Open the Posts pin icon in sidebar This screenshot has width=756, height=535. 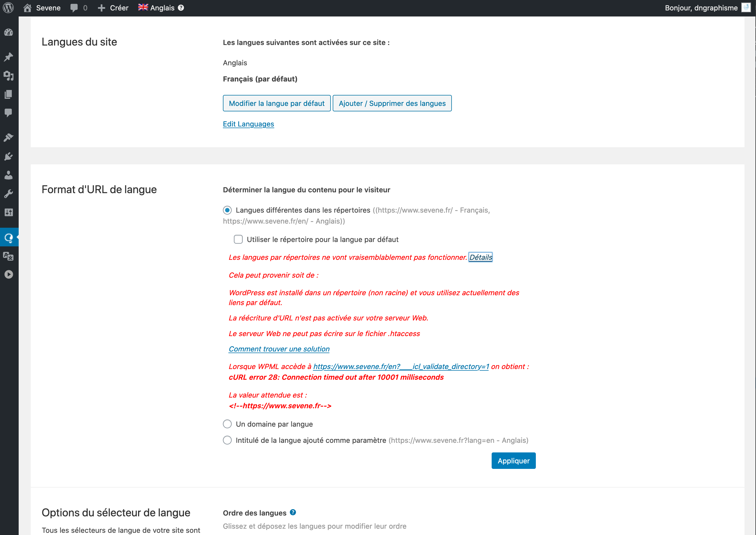(x=9, y=57)
